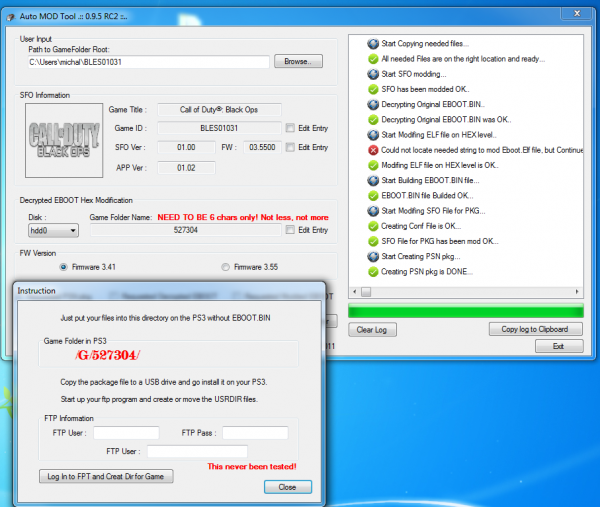This screenshot has width=600, height=507.
Task: Click the globe icon beside 'Start Modifing ELF file'
Action: [373, 135]
